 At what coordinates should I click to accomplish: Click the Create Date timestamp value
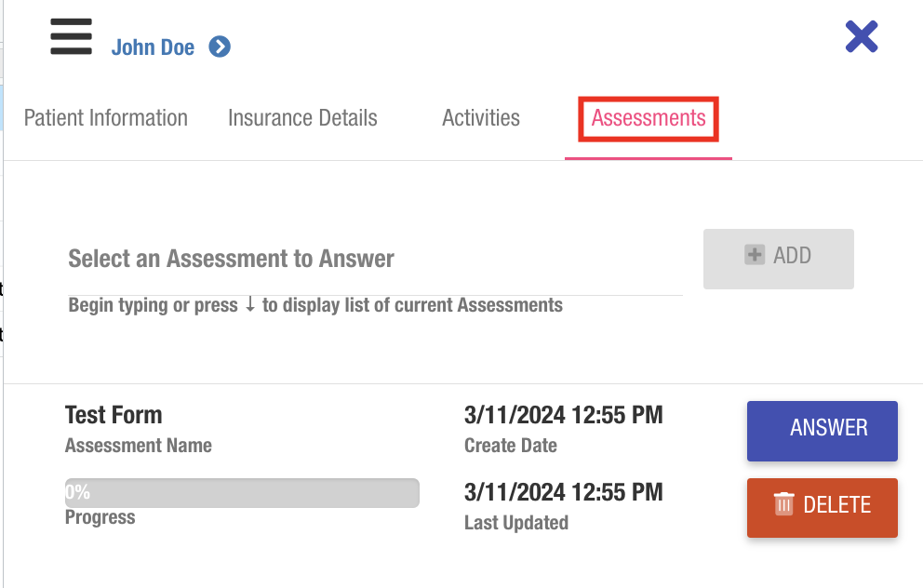click(563, 415)
